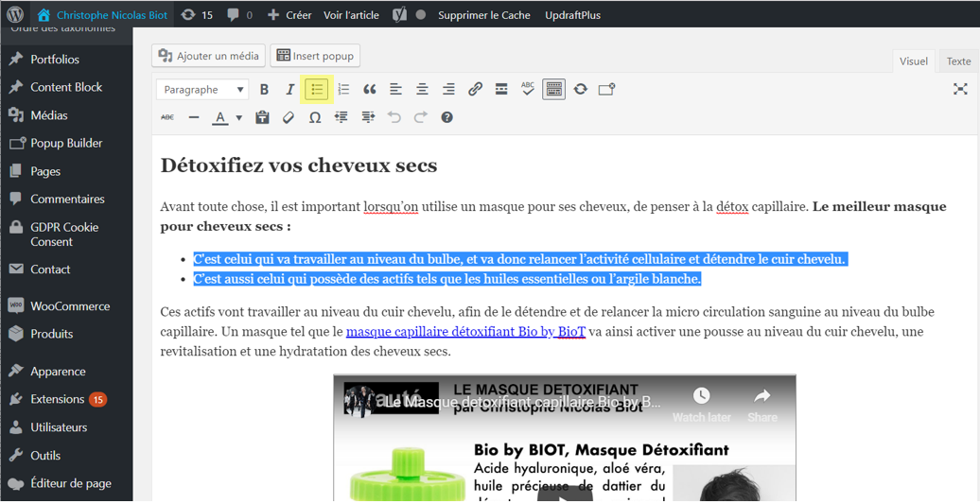980x504 pixels.
Task: Toggle the bulleted list button
Action: coord(317,89)
